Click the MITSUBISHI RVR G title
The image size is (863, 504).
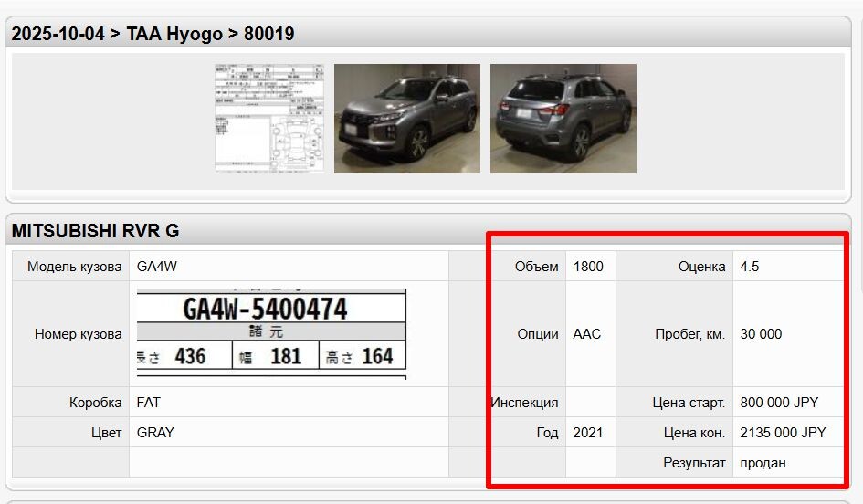pyautogui.click(x=95, y=230)
